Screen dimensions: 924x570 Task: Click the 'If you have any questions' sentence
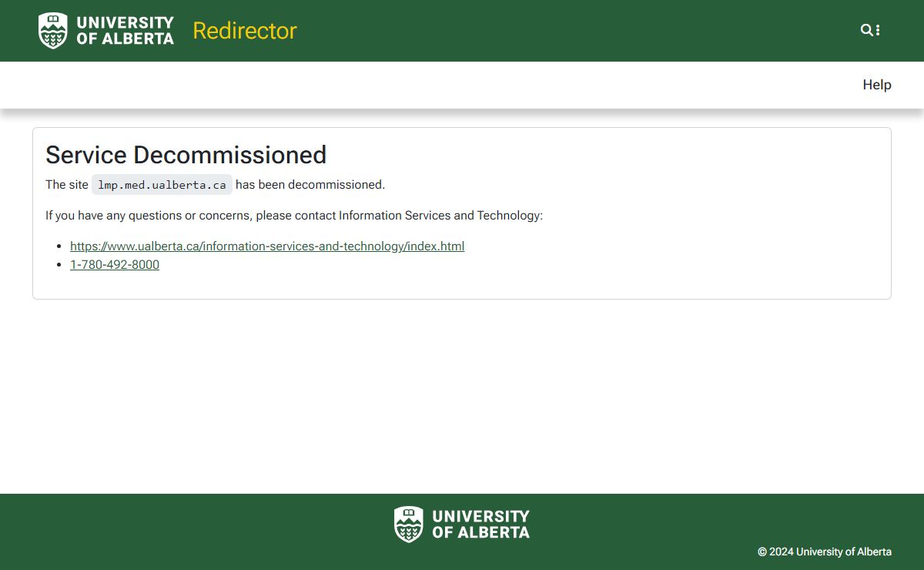(x=294, y=216)
